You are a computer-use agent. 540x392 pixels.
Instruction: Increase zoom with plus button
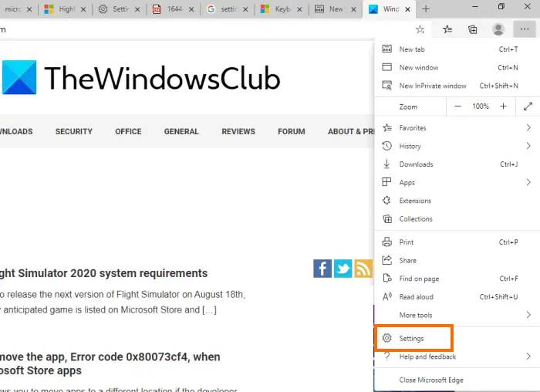coord(503,106)
